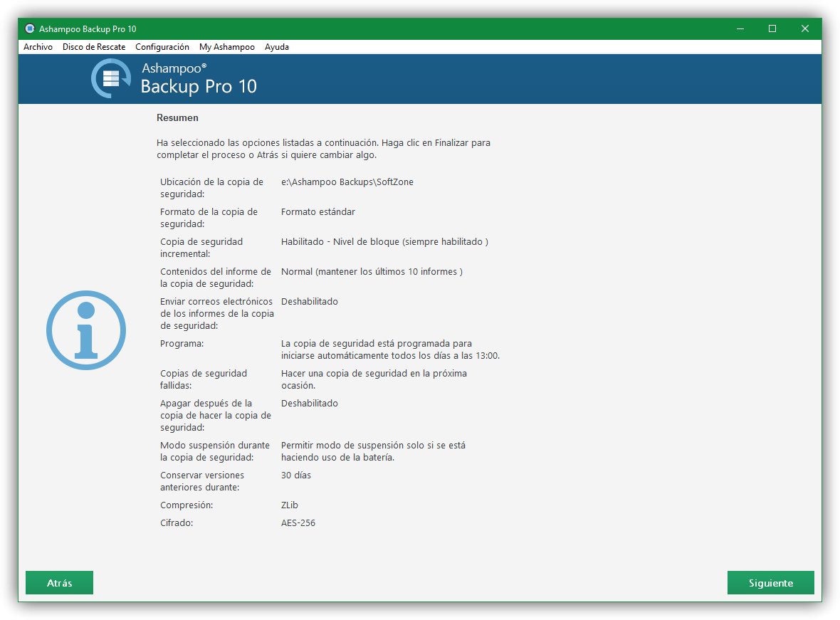The height and width of the screenshot is (620, 840).
Task: Click the schedule text 'todos los días a las 13:00'
Action: point(446,356)
